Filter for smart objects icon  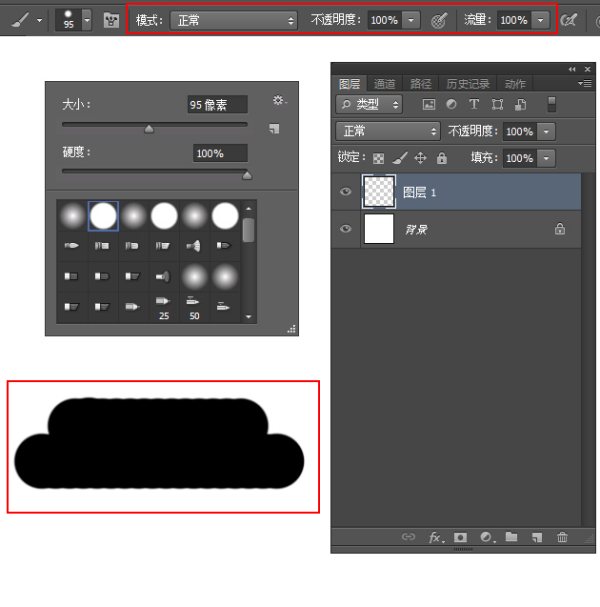pyautogui.click(x=520, y=104)
